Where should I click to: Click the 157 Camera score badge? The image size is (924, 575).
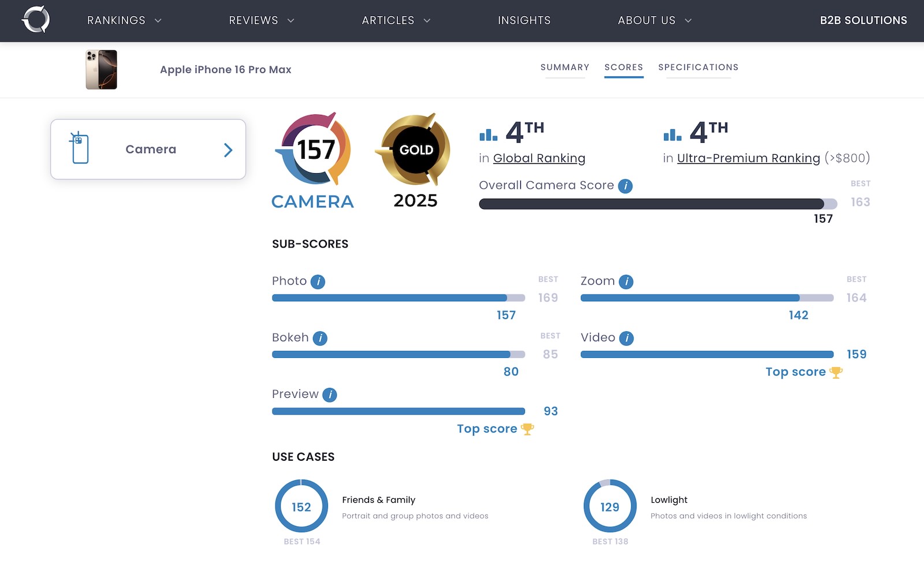[312, 161]
